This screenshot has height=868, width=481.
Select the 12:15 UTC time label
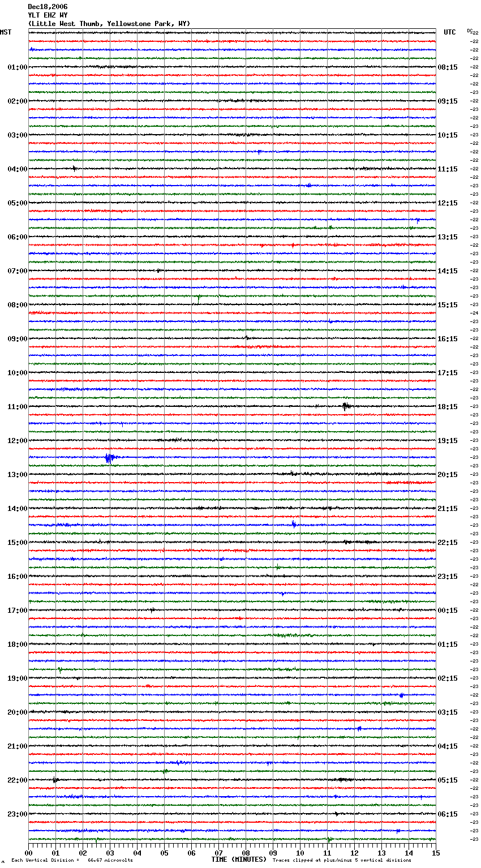pos(448,203)
